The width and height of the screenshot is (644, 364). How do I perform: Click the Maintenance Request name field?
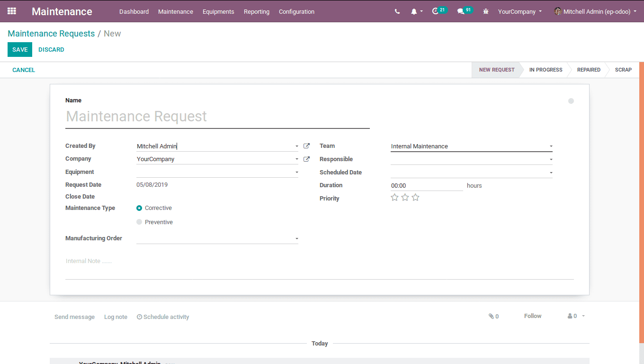click(217, 117)
